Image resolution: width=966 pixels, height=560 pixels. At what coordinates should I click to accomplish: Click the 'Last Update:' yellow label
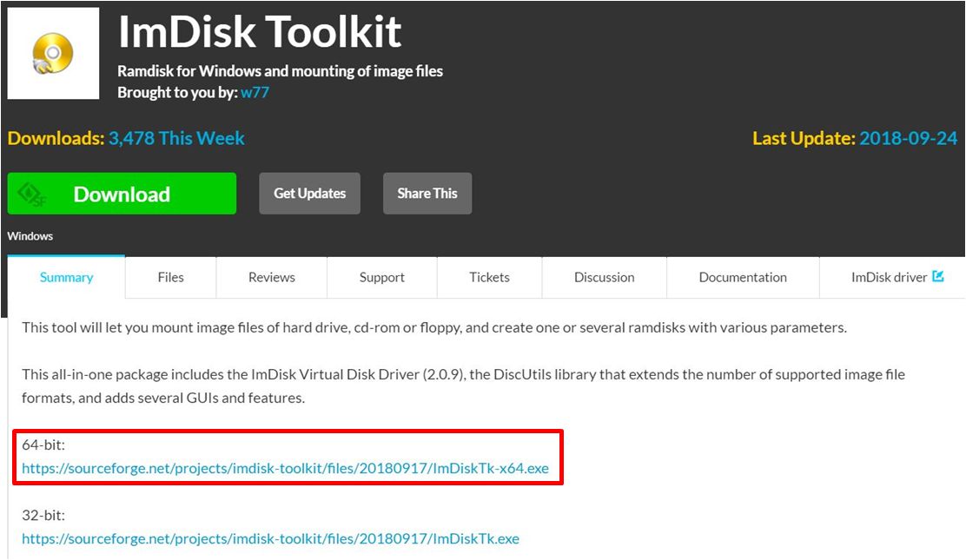804,138
